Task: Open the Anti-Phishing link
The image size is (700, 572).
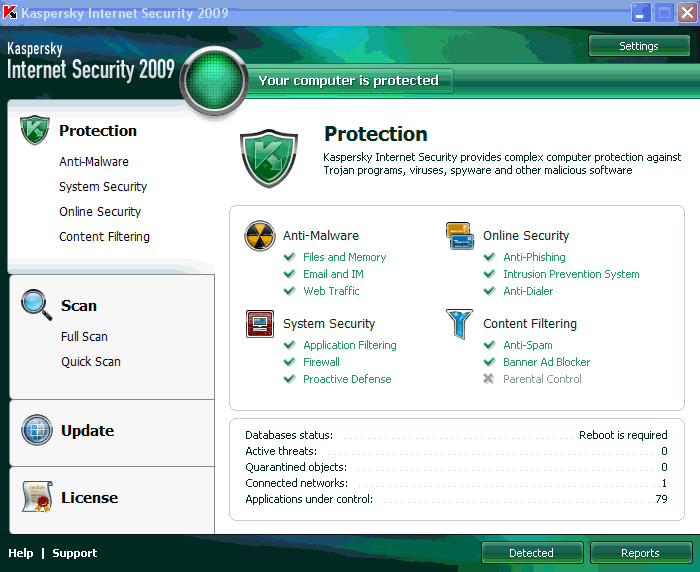Action: [x=534, y=257]
